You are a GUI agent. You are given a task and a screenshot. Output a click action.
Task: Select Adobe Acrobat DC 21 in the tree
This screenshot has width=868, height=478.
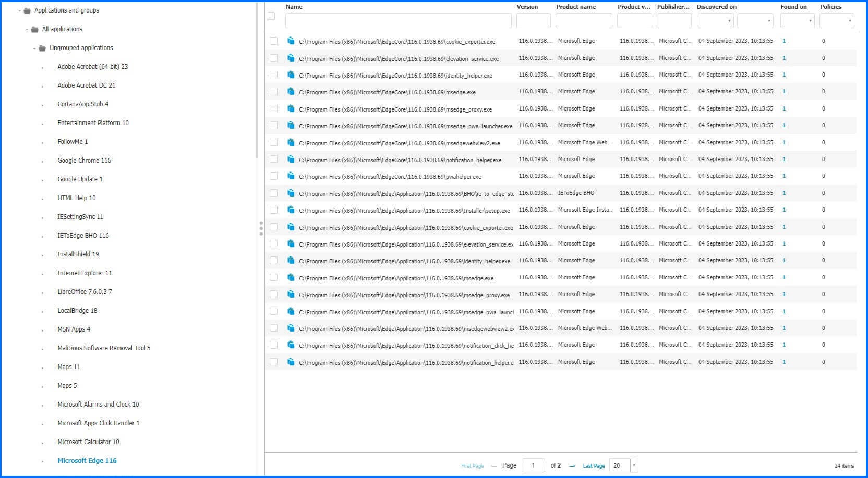coord(86,85)
